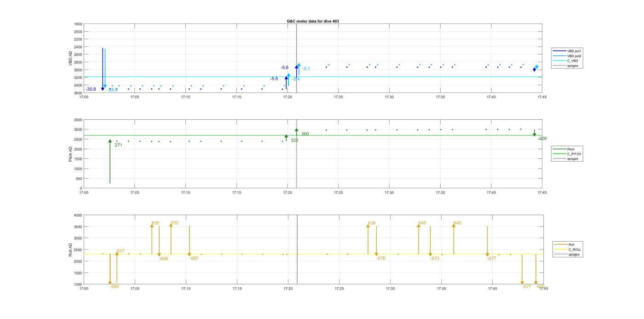Click the '-676' roll data label

point(381,258)
